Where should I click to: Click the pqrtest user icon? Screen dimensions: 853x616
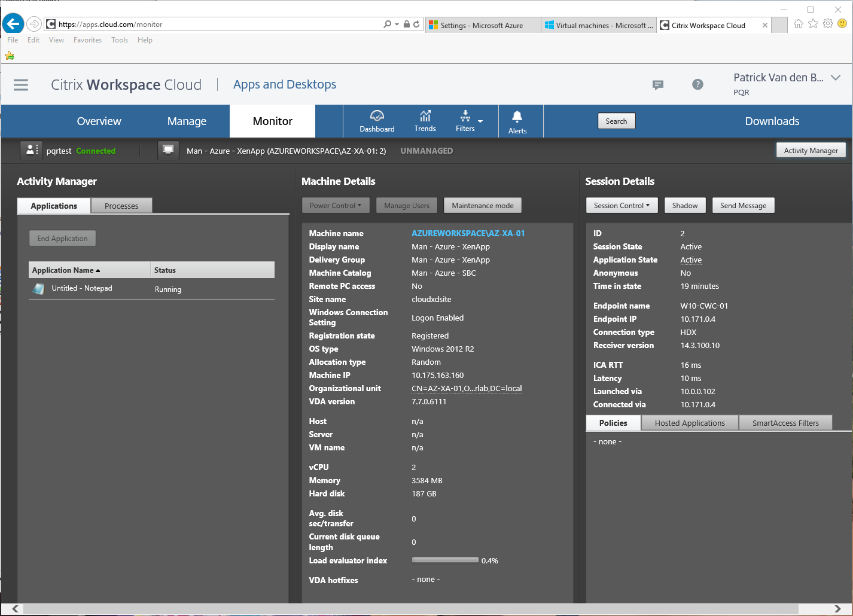31,151
